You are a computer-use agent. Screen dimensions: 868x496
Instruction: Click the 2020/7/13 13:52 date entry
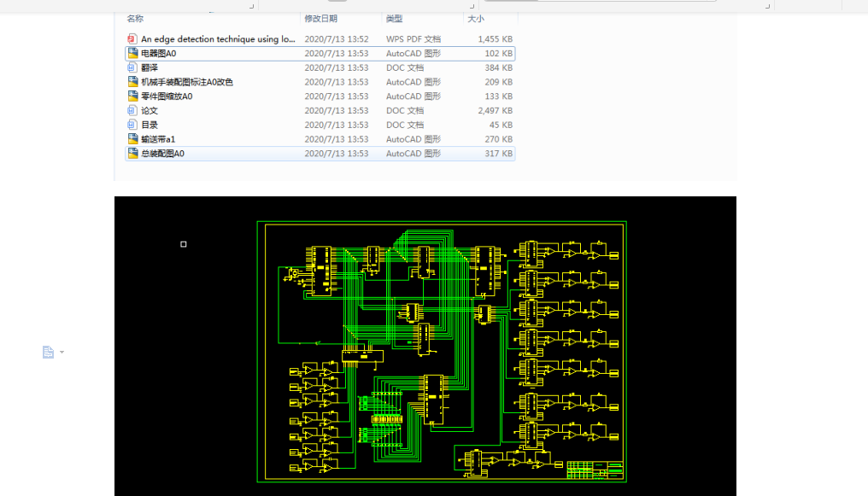[x=336, y=39]
